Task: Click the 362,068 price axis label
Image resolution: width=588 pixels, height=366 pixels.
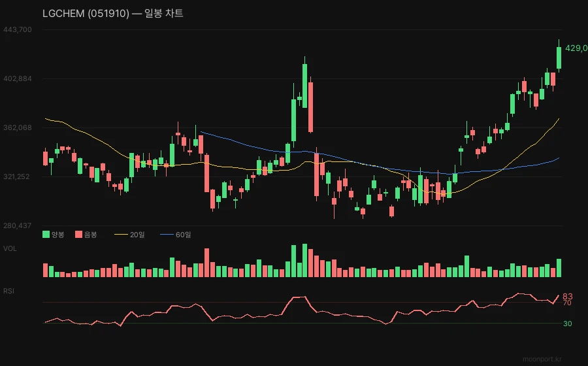Action: tap(18, 128)
